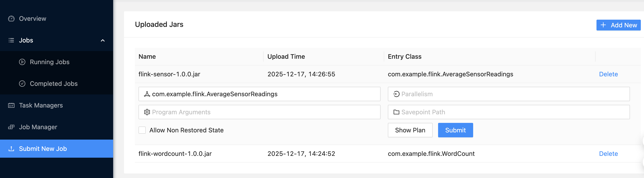Click the gear icon in Program Arguments field
The width and height of the screenshot is (644, 178).
(x=147, y=112)
